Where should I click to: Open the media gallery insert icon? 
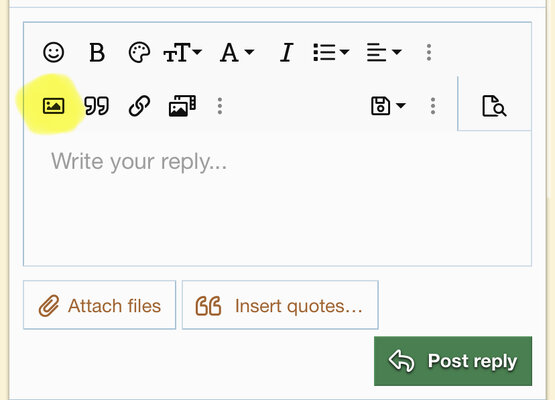(x=182, y=106)
